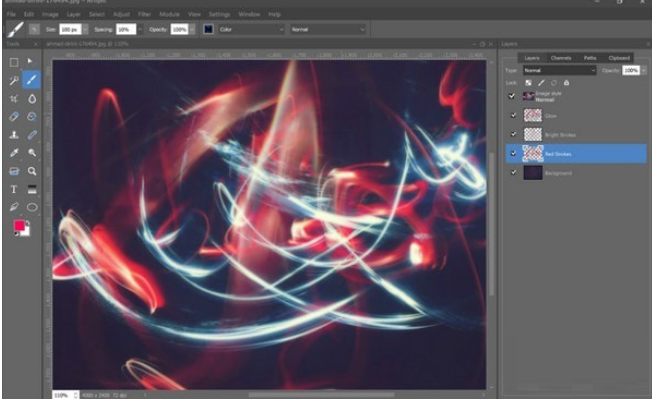Screen dimensions: 652x399
Task: Select the rectangular selection tool
Action: click(14, 62)
